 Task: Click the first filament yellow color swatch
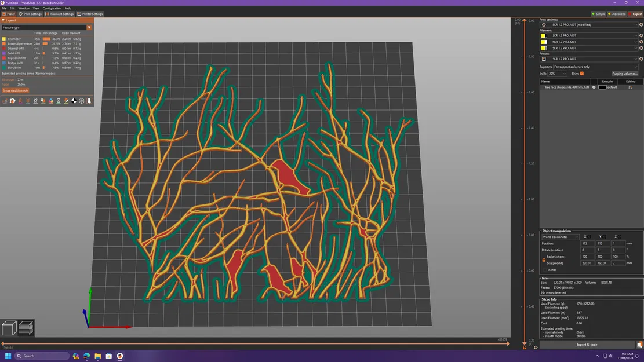click(x=543, y=36)
